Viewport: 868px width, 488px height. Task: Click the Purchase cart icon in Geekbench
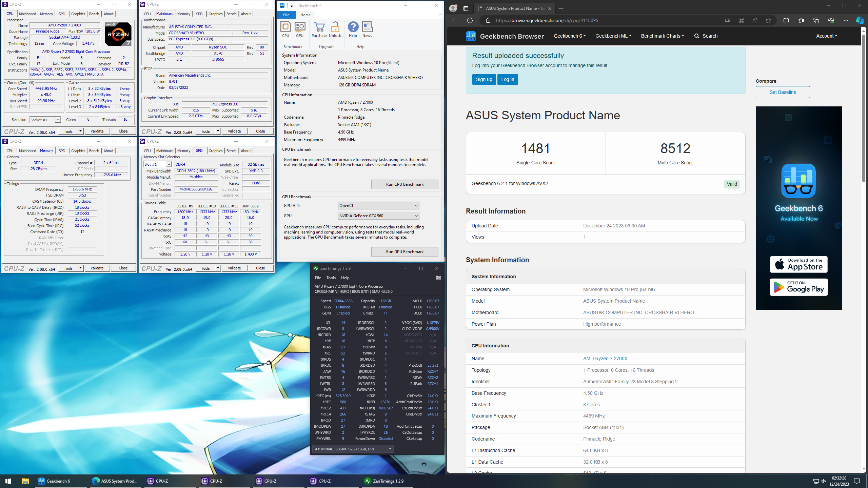point(319,29)
